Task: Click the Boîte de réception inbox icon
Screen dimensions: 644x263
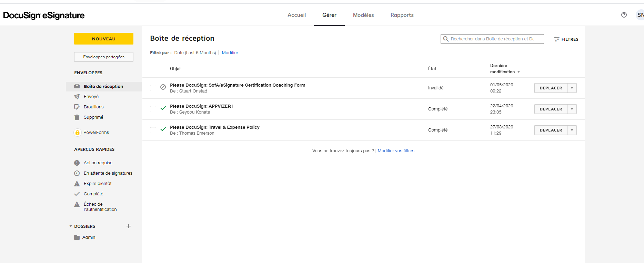Action: (77, 86)
